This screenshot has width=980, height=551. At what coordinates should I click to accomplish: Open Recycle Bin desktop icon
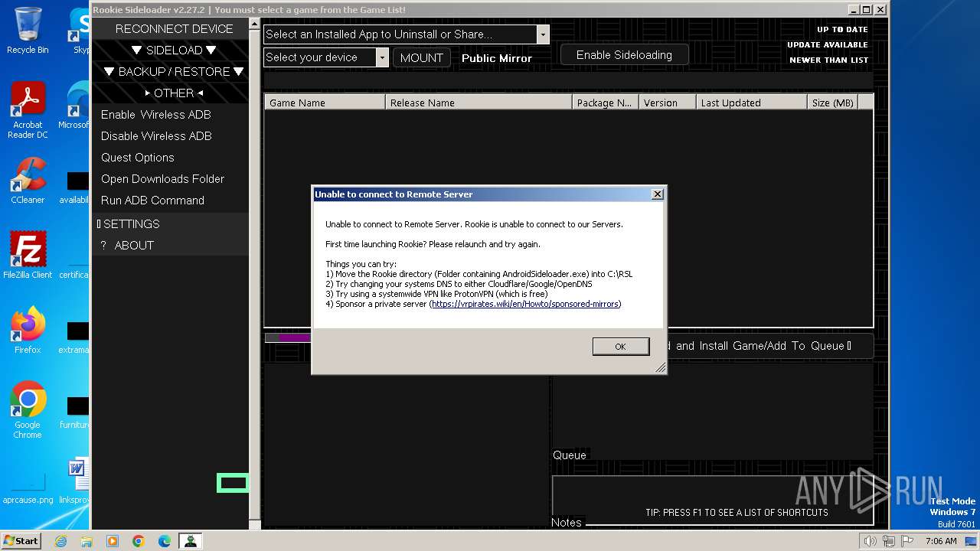[x=28, y=31]
